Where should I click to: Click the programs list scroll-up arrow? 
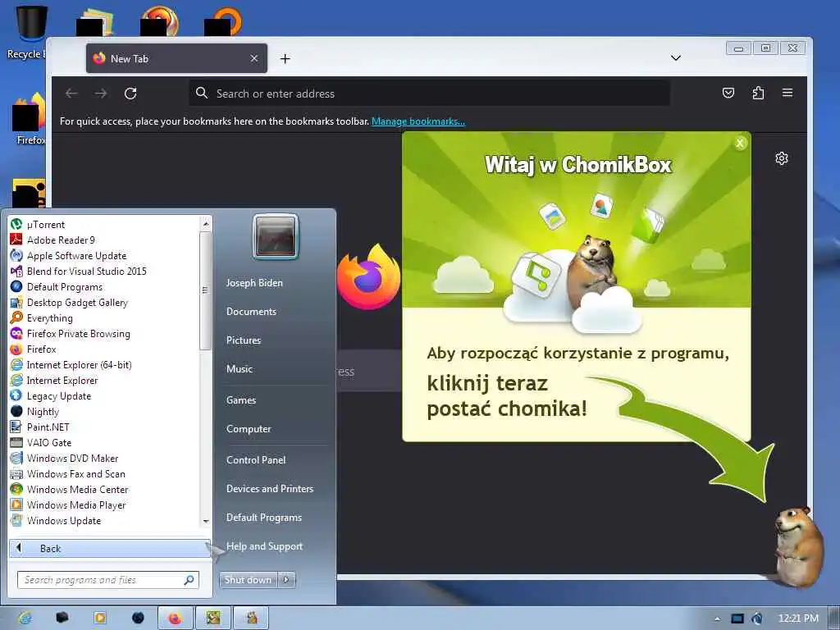[x=206, y=223]
